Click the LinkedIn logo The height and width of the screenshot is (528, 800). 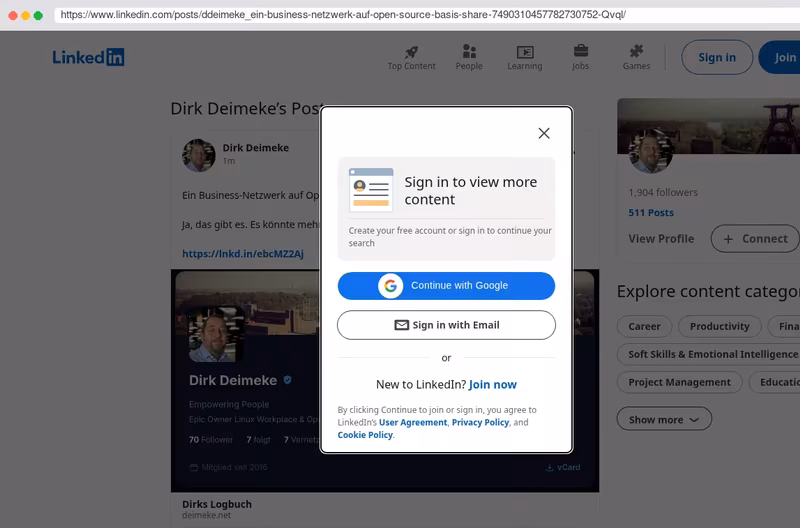click(x=88, y=57)
